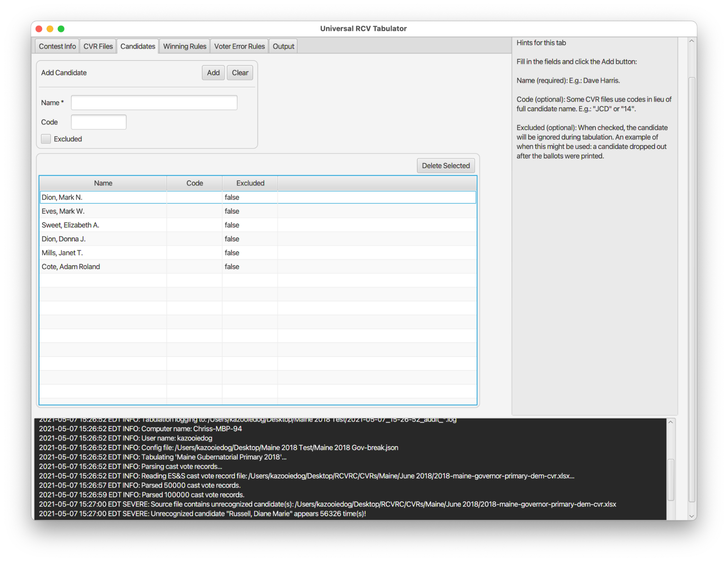Viewport: 728px width, 562px height.
Task: Select the row for Eves, Mark W.
Action: tap(258, 211)
